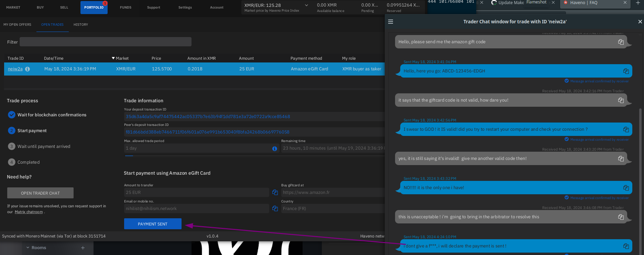Click the Filter input field
The width and height of the screenshot is (644, 255).
coord(105,42)
